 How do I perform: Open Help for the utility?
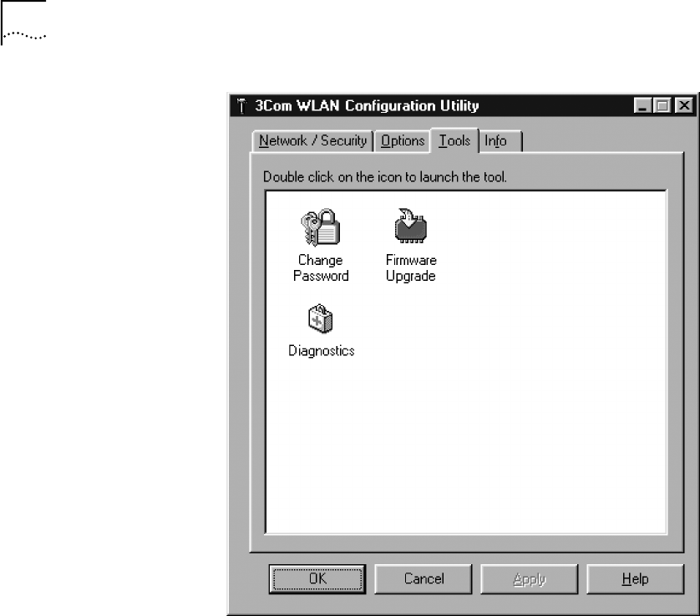635,579
